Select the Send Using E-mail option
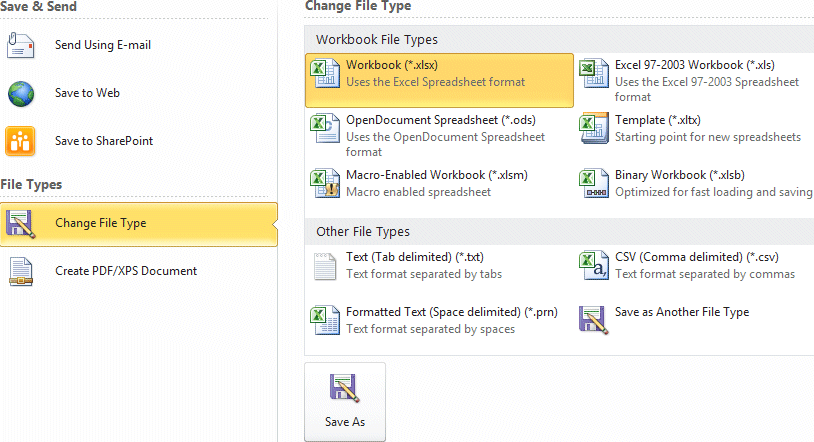Screen dimensions: 814x442 (x=103, y=45)
